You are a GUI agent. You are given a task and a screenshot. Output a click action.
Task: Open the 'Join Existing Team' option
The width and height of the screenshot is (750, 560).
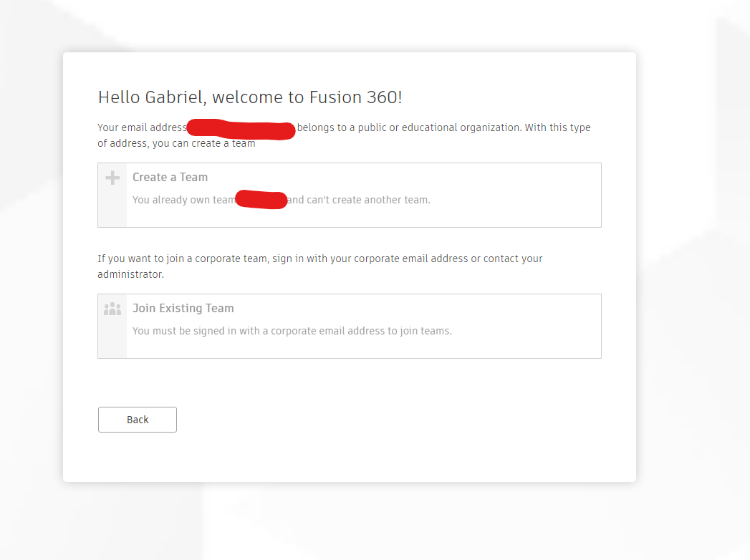349,326
